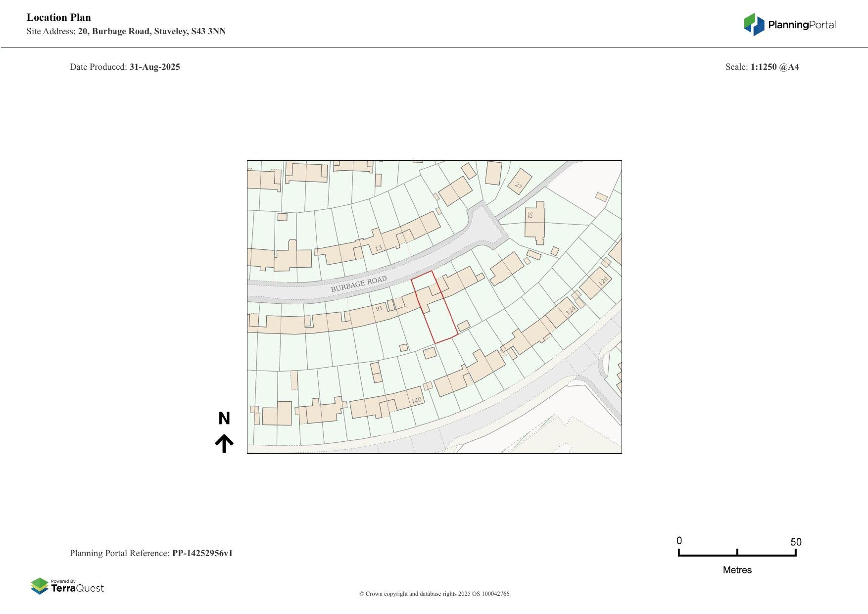The height and width of the screenshot is (614, 868).
Task: Click the bold letter N above the arrow
Action: click(x=224, y=419)
